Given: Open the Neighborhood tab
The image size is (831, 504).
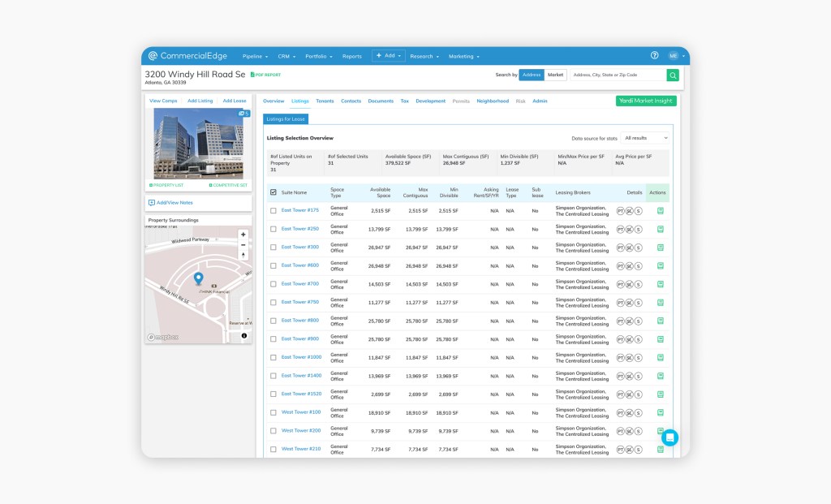Looking at the screenshot, I should [493, 101].
